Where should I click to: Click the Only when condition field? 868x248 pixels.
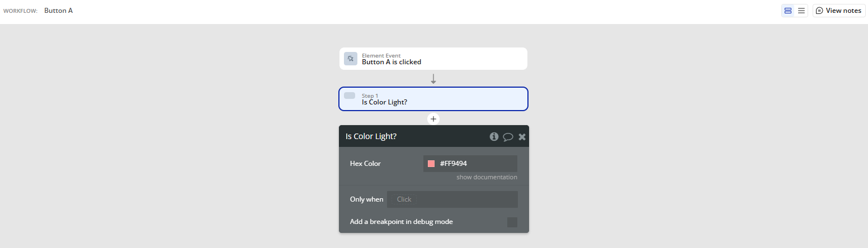click(x=452, y=199)
